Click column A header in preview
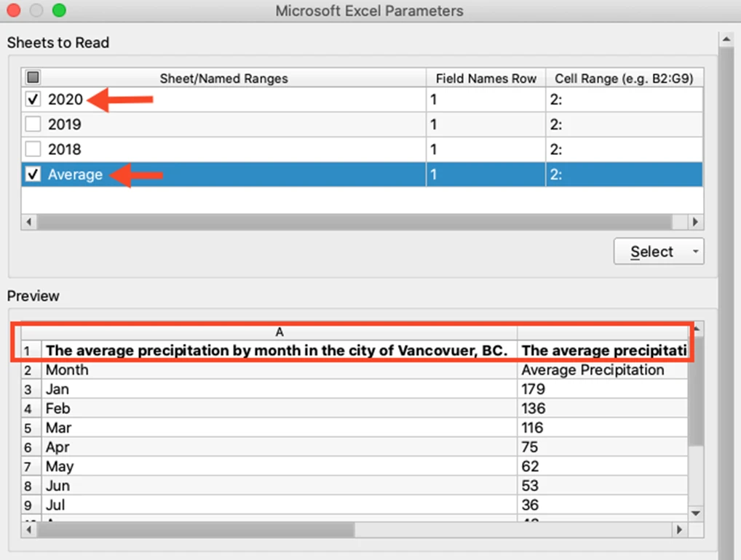The image size is (741, 560). click(280, 332)
